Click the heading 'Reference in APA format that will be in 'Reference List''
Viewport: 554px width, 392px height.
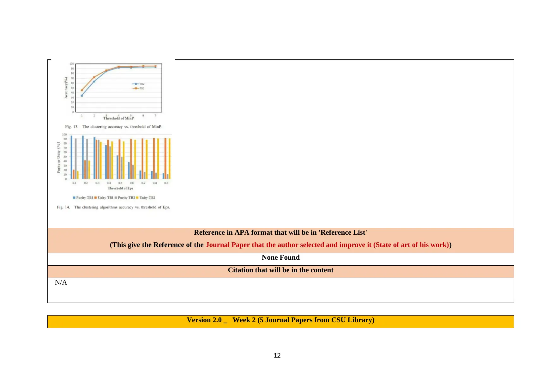280,232
